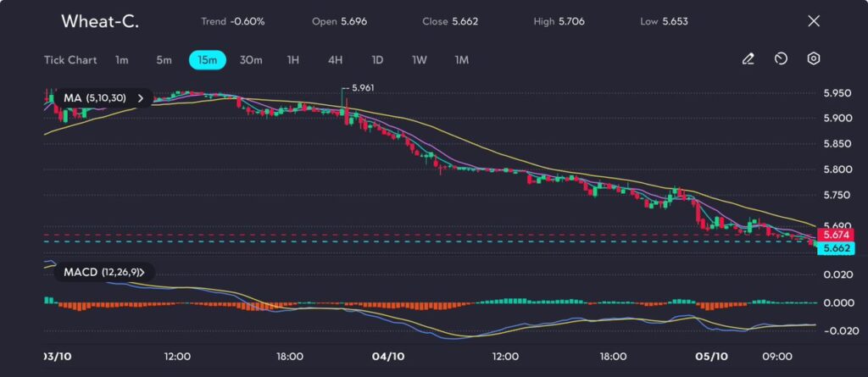Close the Wheat-C. chart panel
Image resolution: width=868 pixels, height=377 pixels.
pos(814,21)
